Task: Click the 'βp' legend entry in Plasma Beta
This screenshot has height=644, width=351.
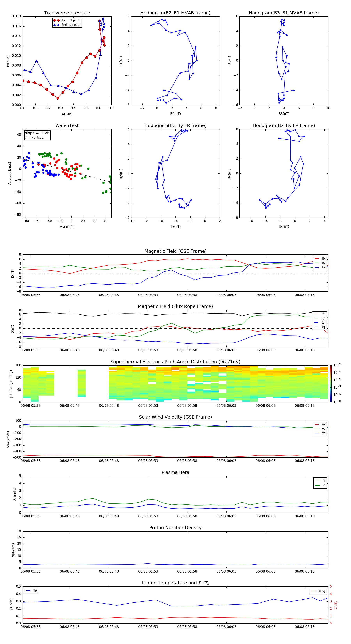Action: [x=321, y=480]
